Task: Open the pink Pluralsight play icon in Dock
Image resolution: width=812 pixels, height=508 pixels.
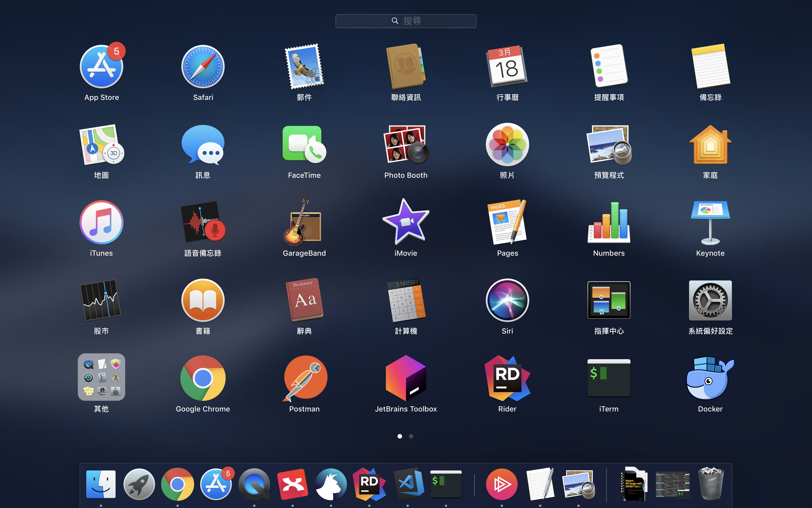Action: click(502, 484)
